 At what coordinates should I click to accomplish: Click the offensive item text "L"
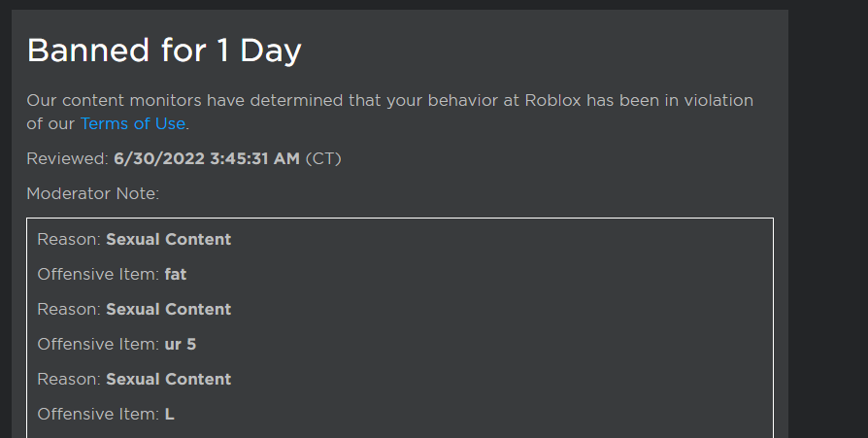tap(170, 414)
